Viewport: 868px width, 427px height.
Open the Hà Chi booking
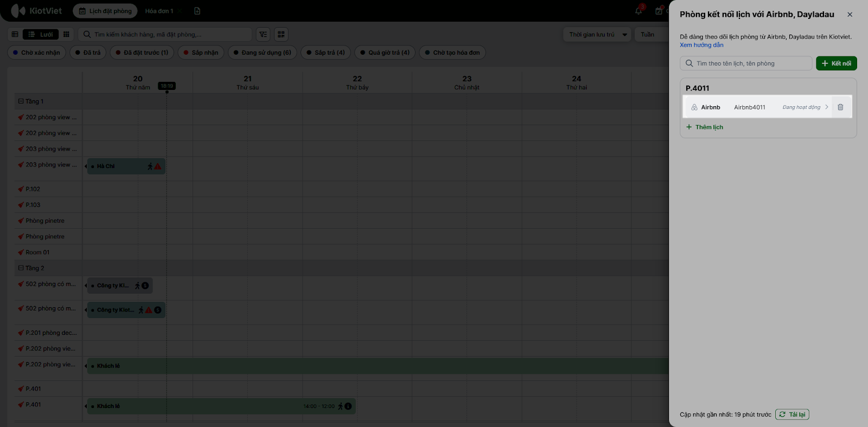coord(126,166)
